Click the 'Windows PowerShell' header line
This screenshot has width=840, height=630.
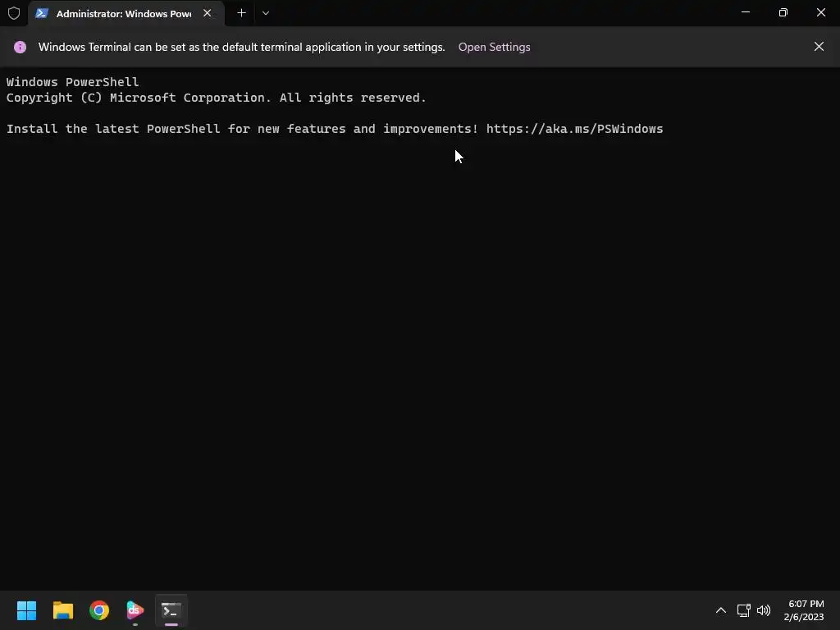click(72, 82)
